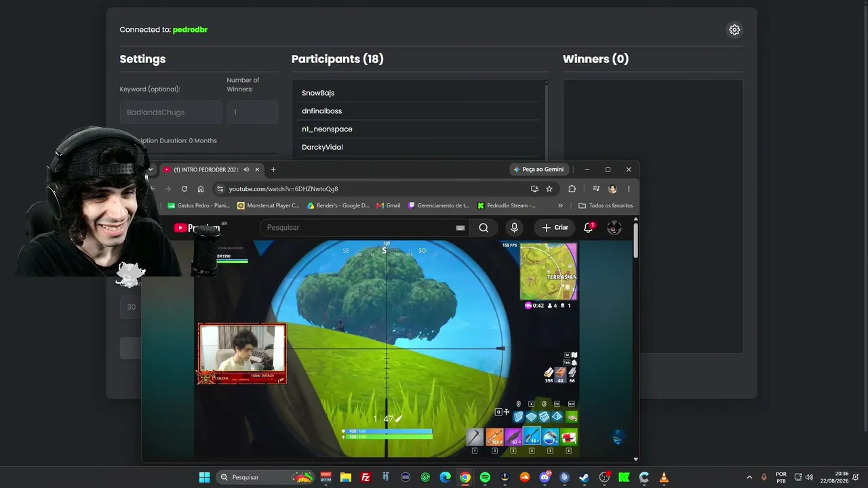Open Discord from the taskbar

[545, 477]
